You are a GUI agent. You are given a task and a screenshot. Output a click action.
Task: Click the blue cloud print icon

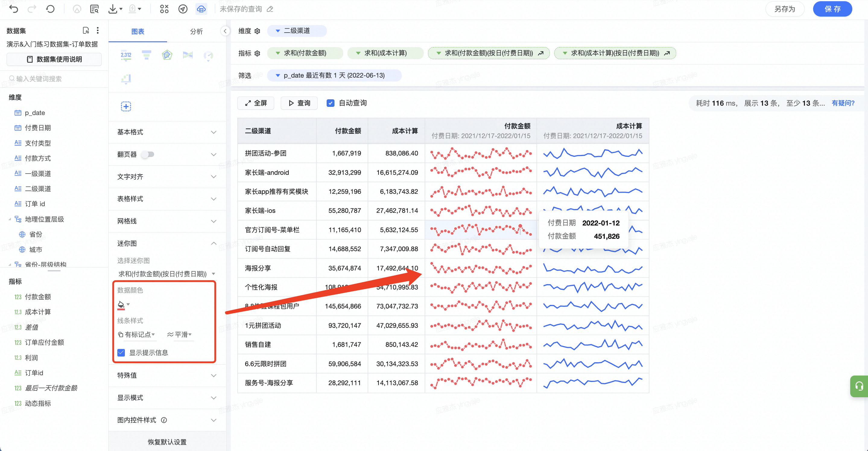[201, 9]
